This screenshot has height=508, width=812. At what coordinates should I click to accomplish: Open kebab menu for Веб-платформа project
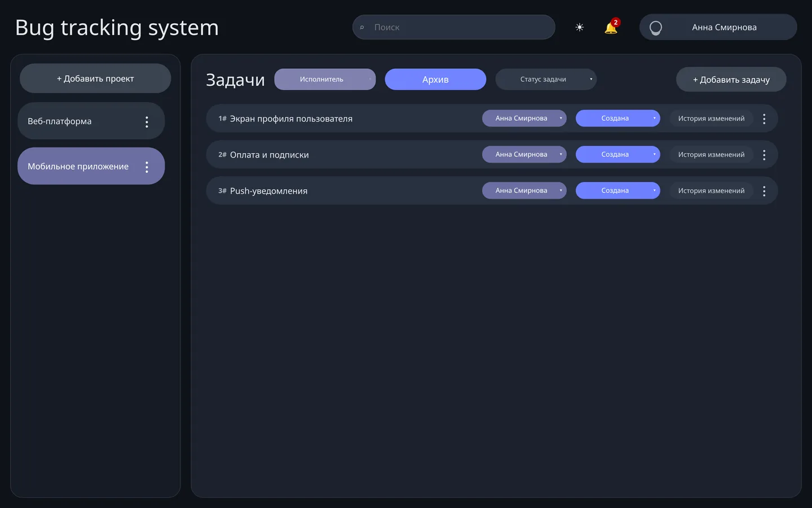(x=147, y=121)
